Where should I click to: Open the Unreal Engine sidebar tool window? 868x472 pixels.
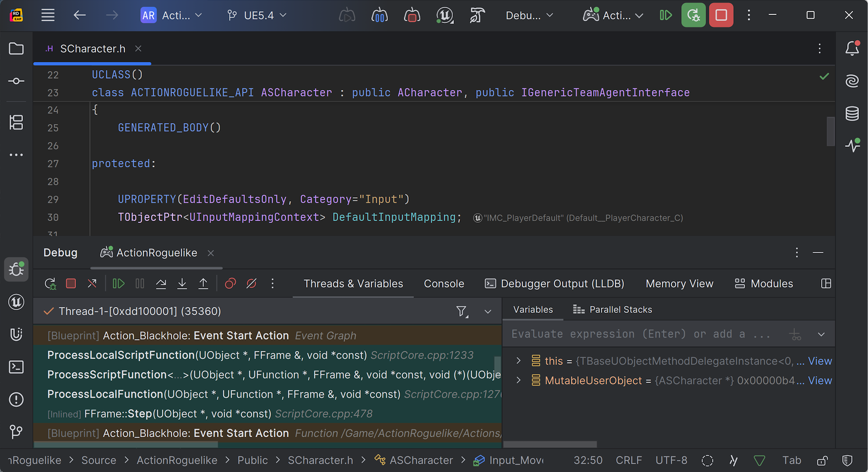pyautogui.click(x=16, y=302)
